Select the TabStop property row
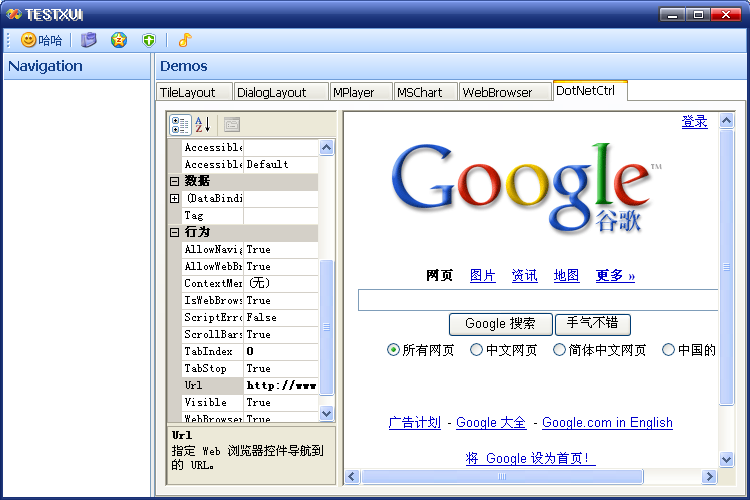The width and height of the screenshot is (750, 500). click(250, 368)
